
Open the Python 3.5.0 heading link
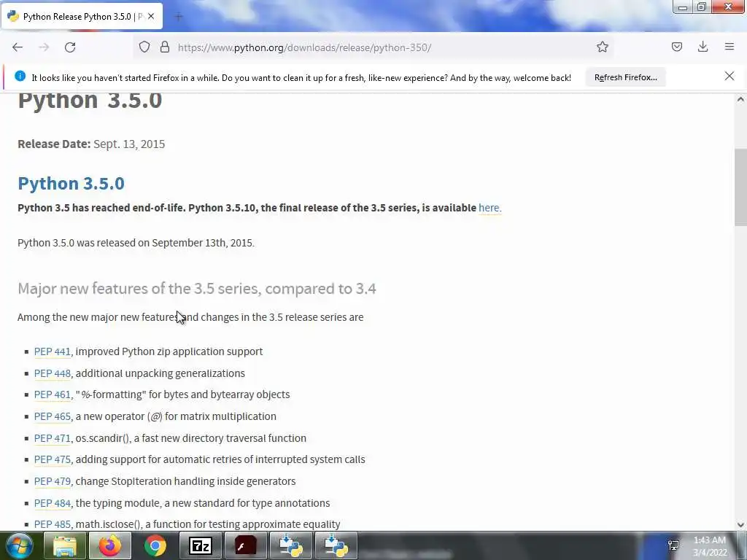pos(71,183)
